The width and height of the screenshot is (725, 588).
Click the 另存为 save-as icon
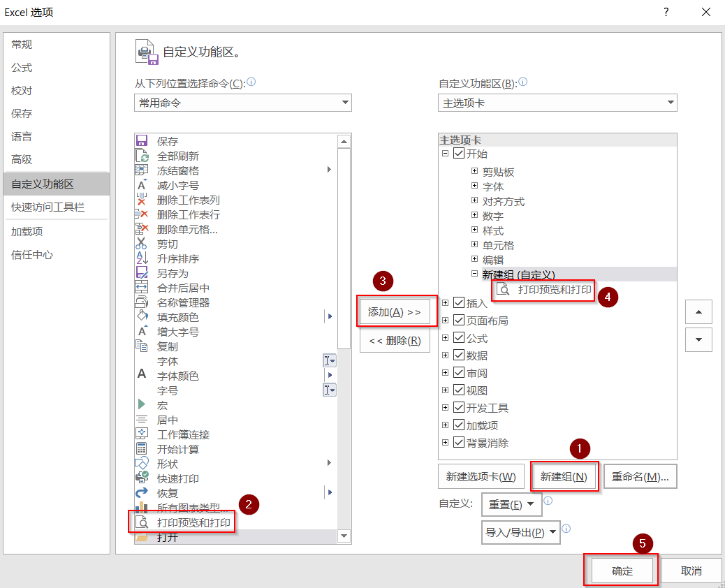point(142,273)
